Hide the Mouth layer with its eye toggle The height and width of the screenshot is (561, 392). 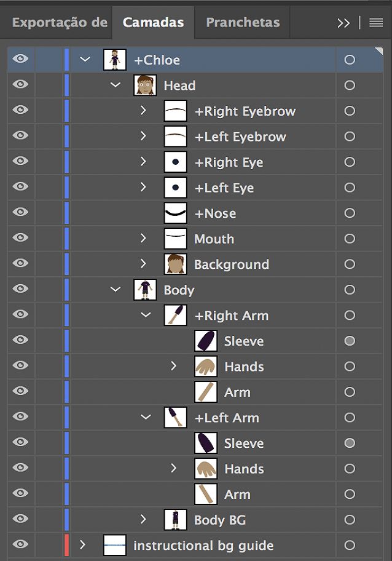tap(20, 239)
